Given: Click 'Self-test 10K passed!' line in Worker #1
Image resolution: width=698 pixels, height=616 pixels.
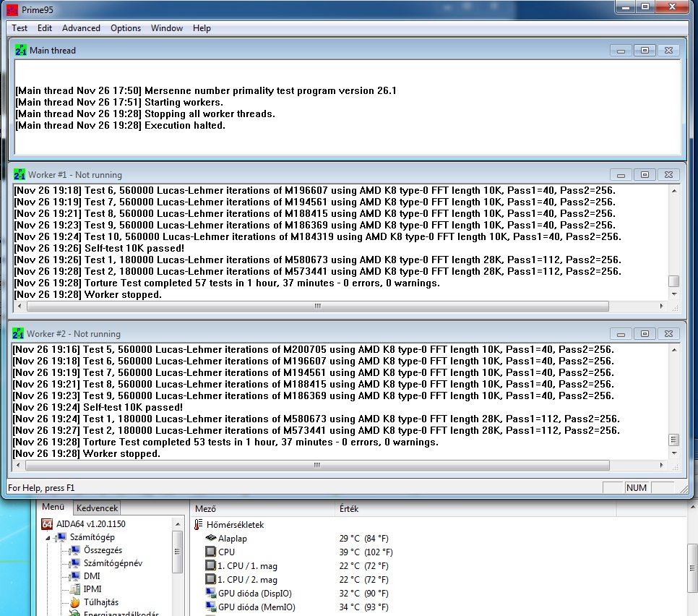Looking at the screenshot, I should coord(99,248).
